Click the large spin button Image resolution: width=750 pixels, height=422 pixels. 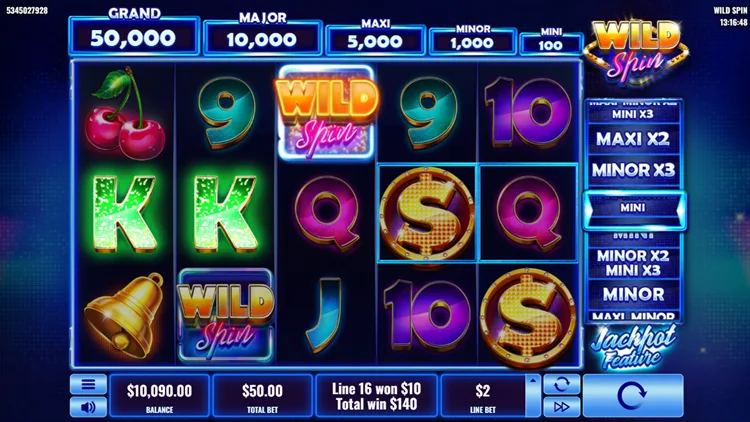[633, 395]
